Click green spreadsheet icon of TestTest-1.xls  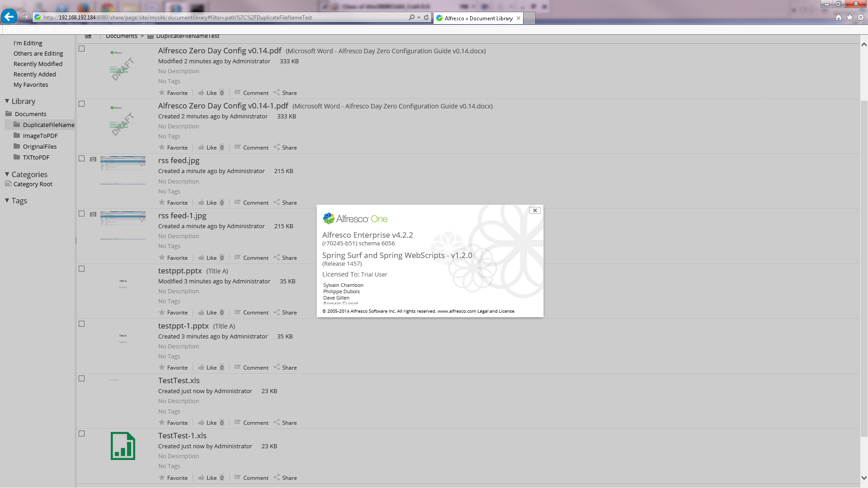(123, 446)
